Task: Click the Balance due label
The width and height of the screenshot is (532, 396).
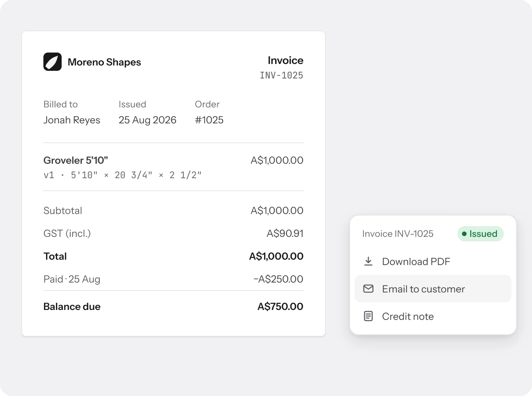Action: (x=72, y=307)
